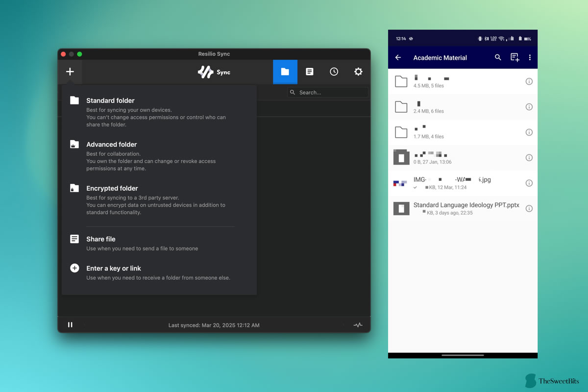This screenshot has height=392, width=588.
Task: Choose the Standard folder option
Action: 159,112
